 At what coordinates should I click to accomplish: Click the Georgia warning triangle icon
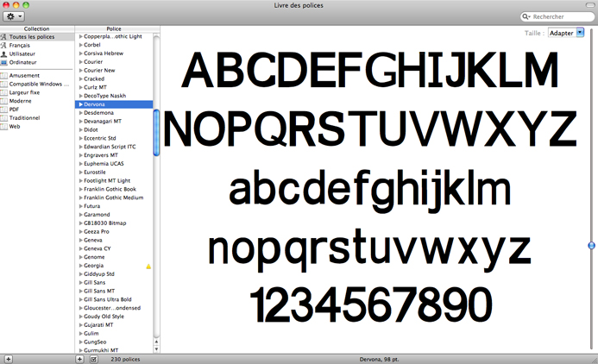point(148,267)
